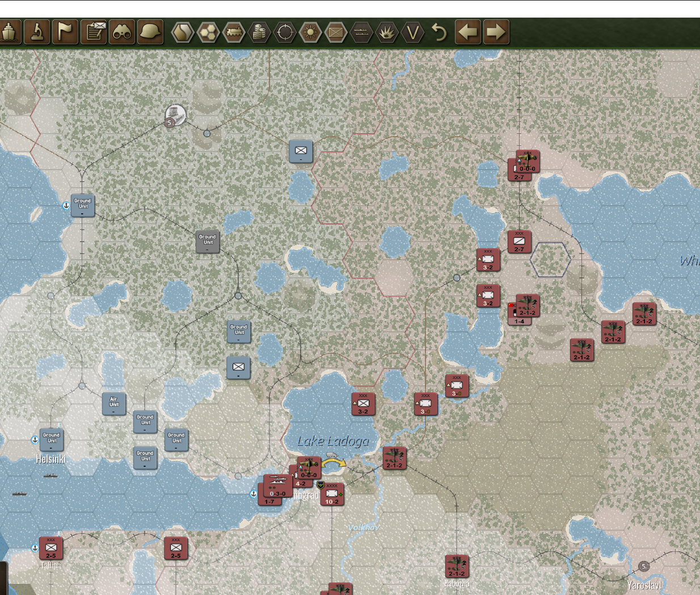
Task: Toggle the fortification lines hex icon
Action: pos(361,32)
